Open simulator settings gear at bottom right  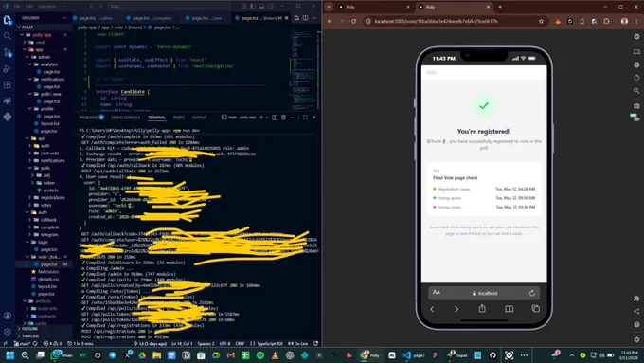tap(636, 339)
